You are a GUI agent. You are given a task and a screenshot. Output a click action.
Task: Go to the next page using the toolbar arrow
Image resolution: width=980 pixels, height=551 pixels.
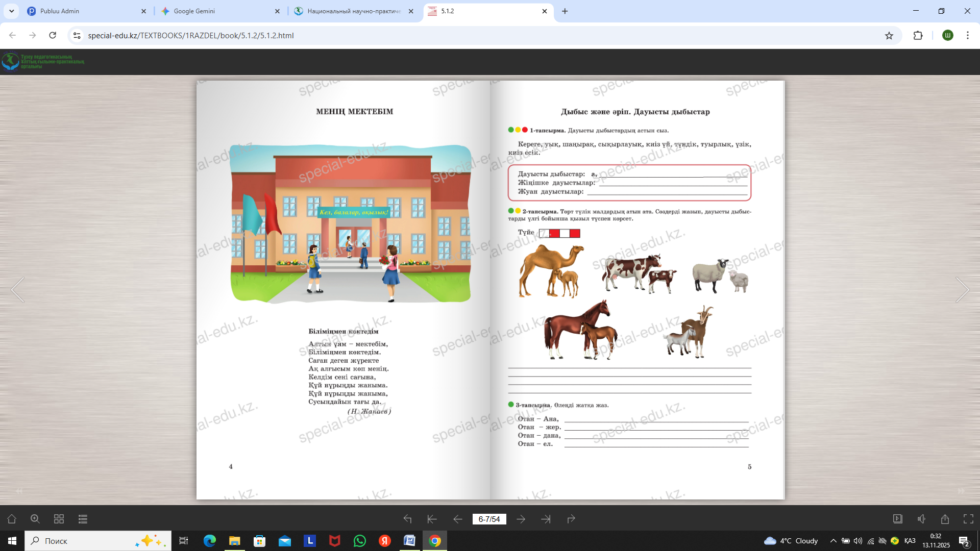pyautogui.click(x=521, y=519)
